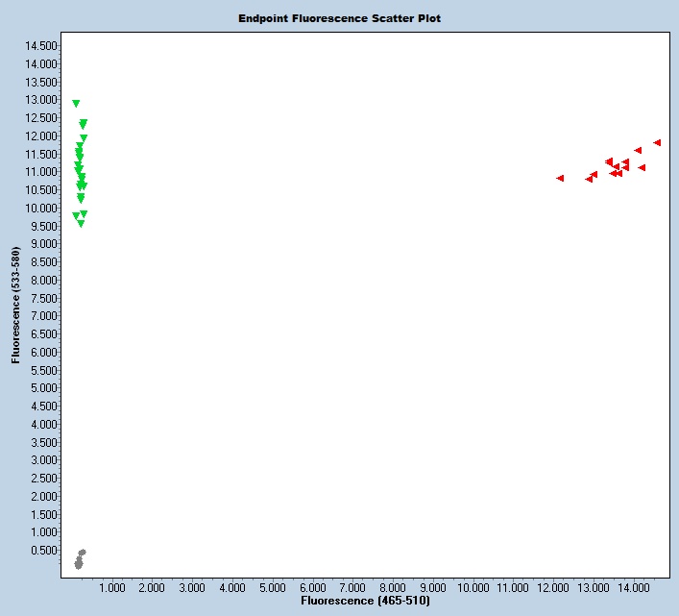
Task: Select the lowest green triangle marker
Action: [x=81, y=224]
